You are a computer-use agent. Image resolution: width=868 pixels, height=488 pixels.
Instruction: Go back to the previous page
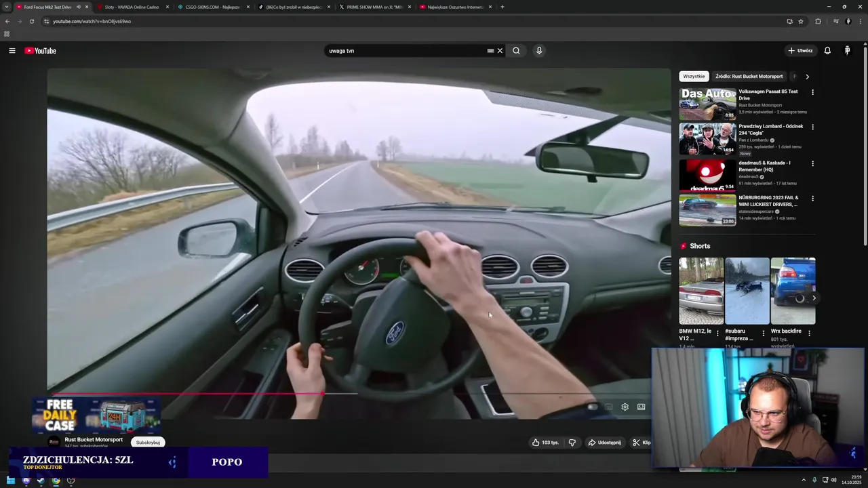(x=7, y=21)
